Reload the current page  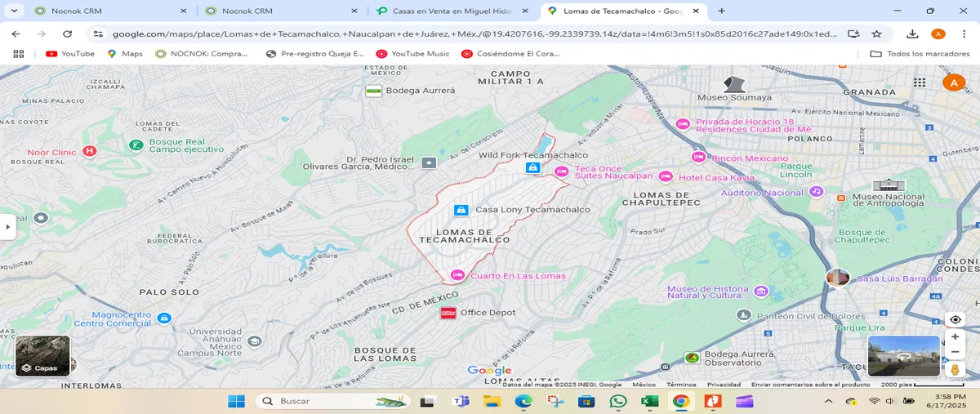(68, 33)
